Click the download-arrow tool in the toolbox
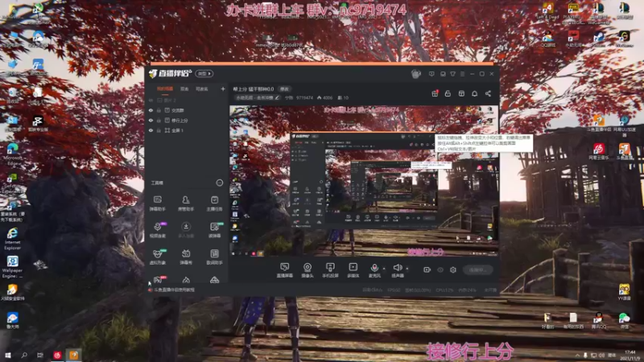This screenshot has height=362, width=644. 186,230
